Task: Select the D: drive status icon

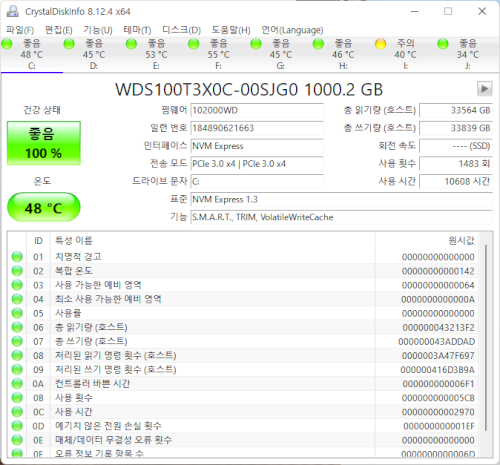Action: (69, 44)
